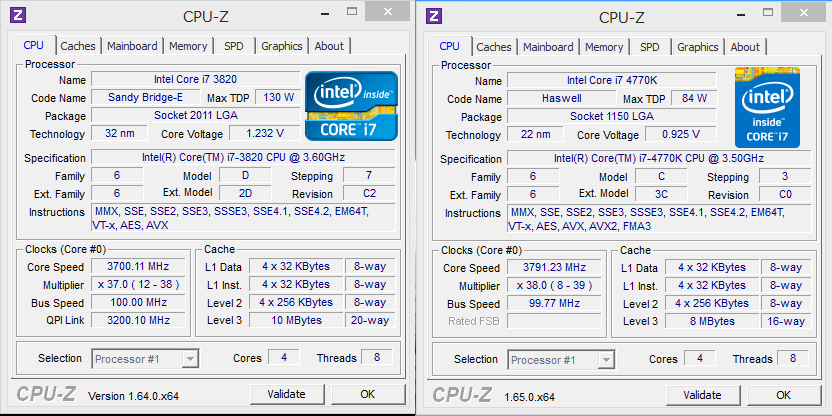Click the 22 nm technology value
This screenshot has height=416, width=832.
click(x=535, y=134)
